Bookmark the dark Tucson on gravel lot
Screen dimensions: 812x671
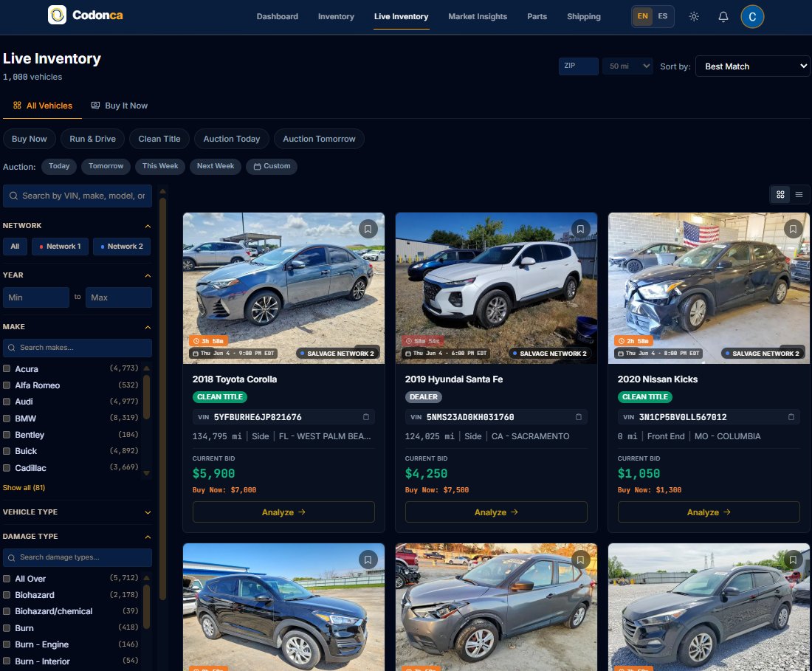point(793,560)
